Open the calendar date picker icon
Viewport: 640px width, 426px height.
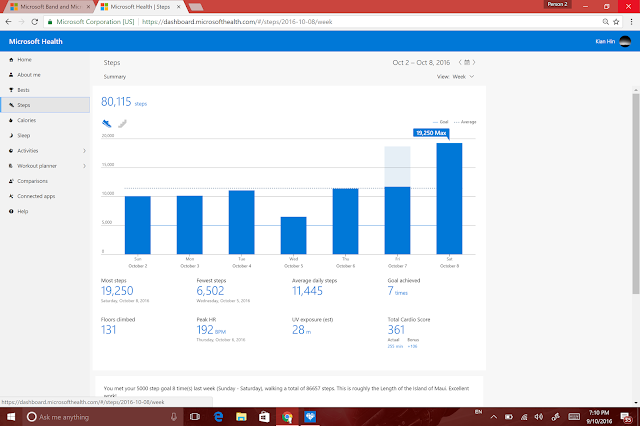point(467,62)
